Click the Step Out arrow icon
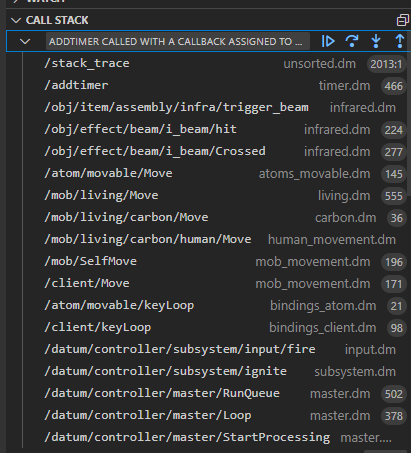Viewport: 411px width, 453px height. coord(400,41)
